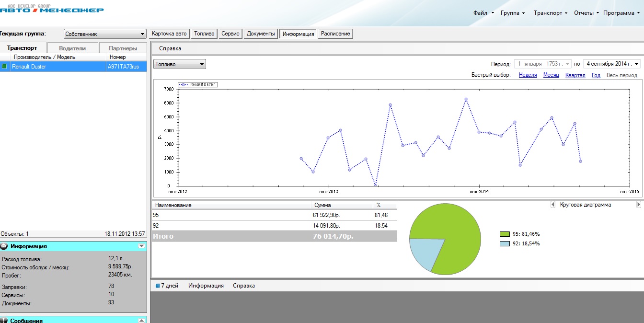
Task: Click the Авто Менеджер logo
Action: [x=52, y=9]
